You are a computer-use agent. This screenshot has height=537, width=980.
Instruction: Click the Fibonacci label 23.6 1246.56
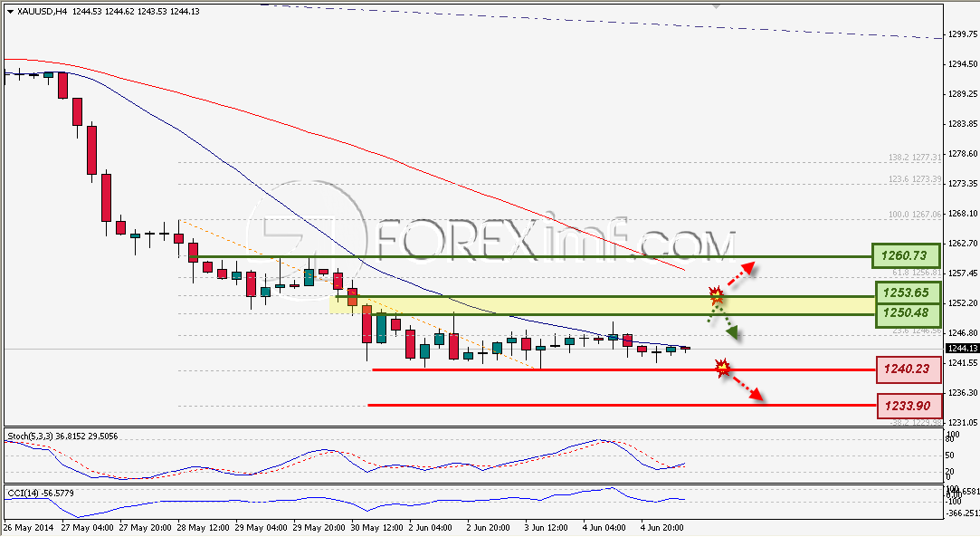[917, 331]
